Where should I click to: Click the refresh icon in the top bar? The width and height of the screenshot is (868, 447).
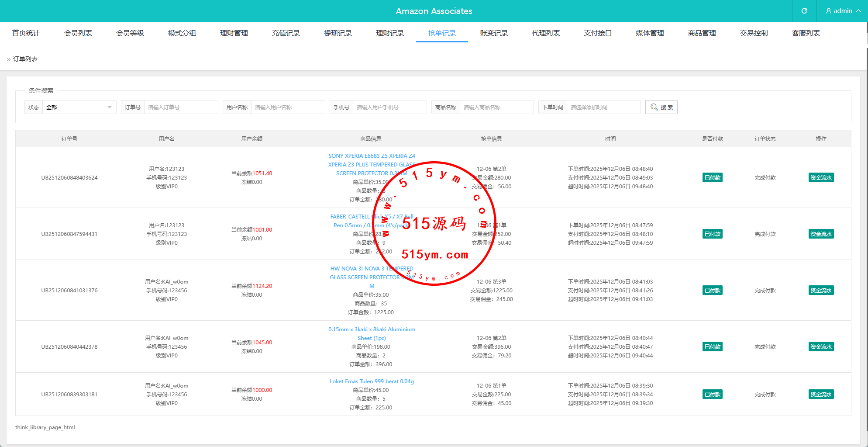(x=804, y=11)
